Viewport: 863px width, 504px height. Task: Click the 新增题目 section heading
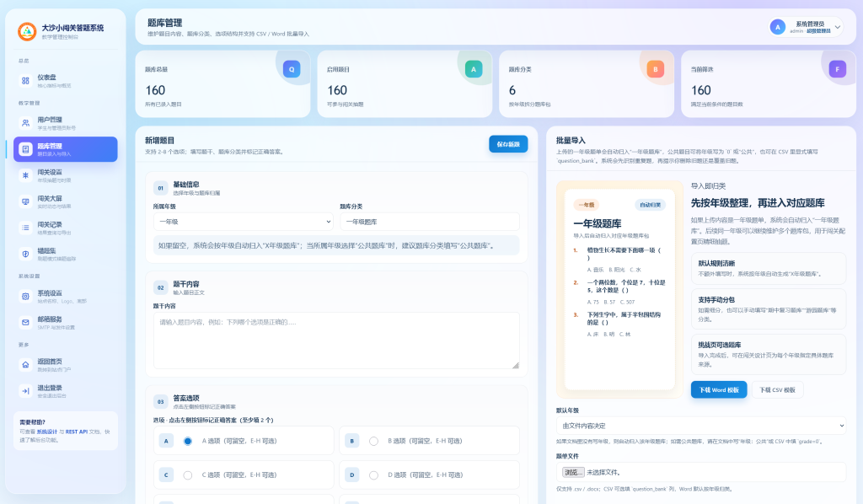(159, 140)
